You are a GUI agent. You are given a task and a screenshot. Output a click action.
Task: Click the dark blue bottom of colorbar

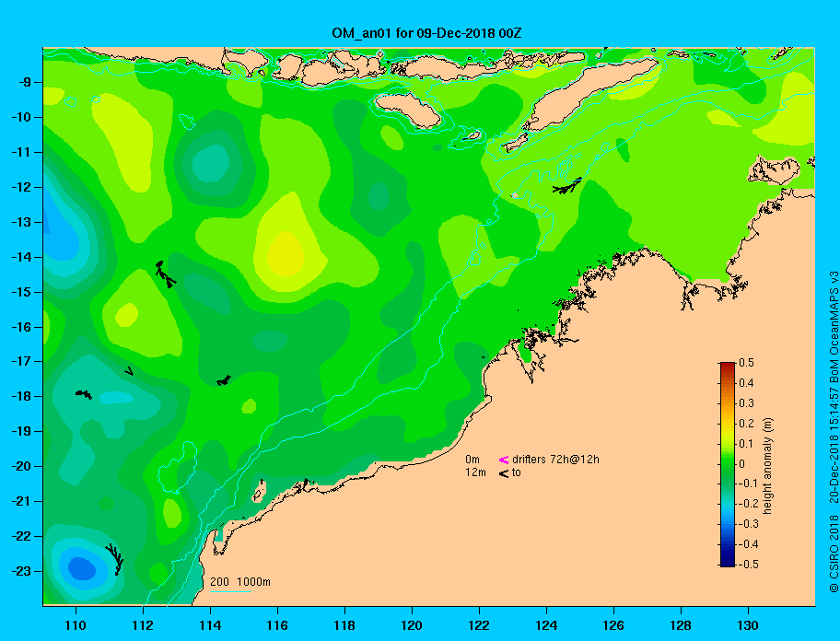[x=728, y=562]
